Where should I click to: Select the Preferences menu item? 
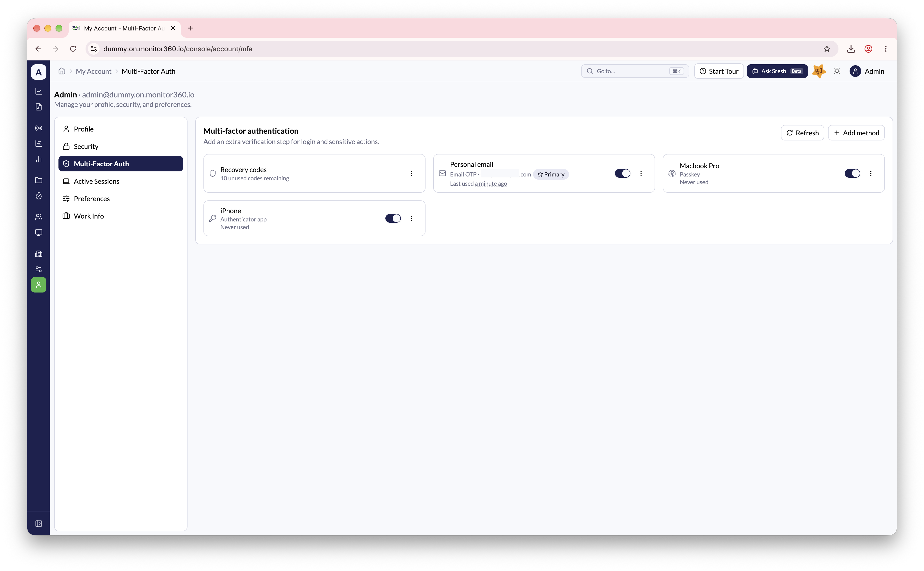121,199
